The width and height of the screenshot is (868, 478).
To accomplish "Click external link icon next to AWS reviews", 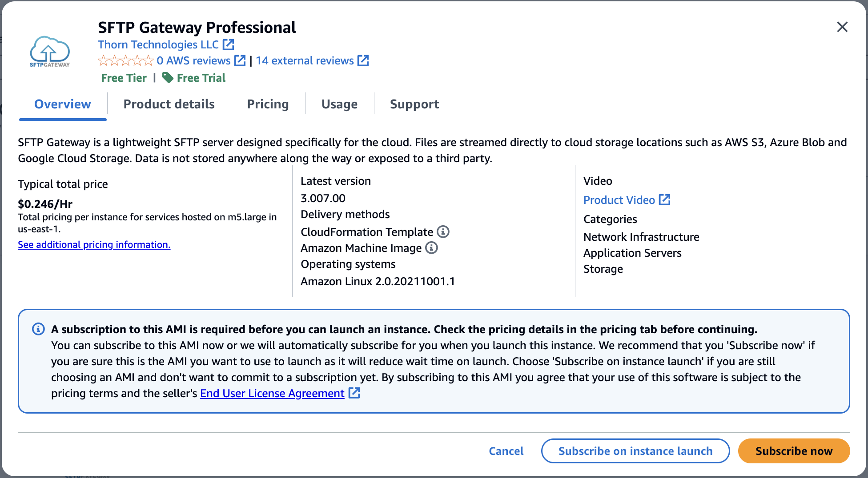I will pos(240,60).
